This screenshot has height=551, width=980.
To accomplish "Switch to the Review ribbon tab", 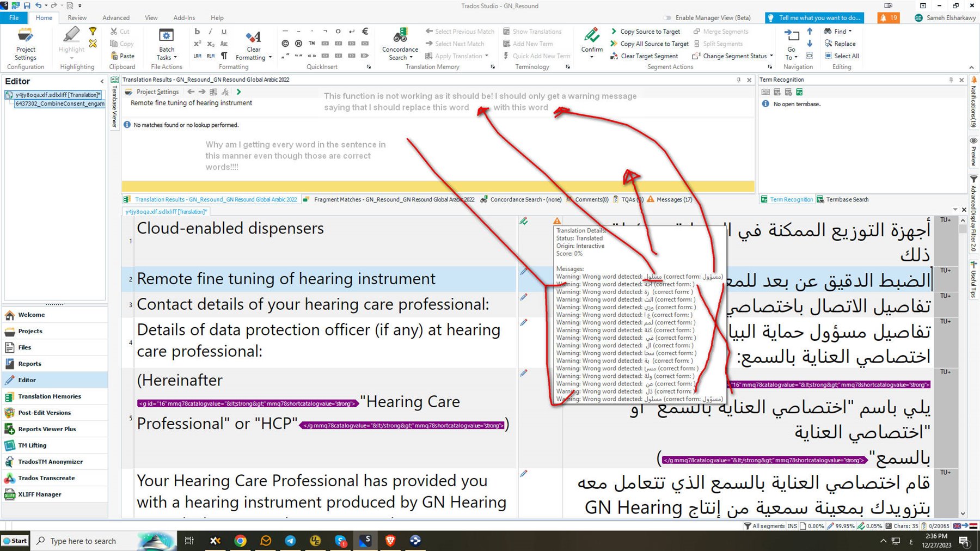I will point(77,17).
